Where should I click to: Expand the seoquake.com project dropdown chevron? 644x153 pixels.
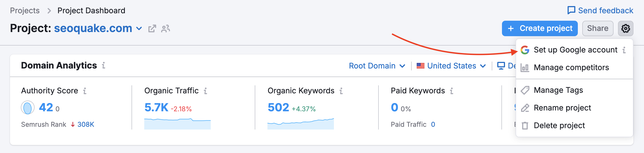click(x=139, y=28)
